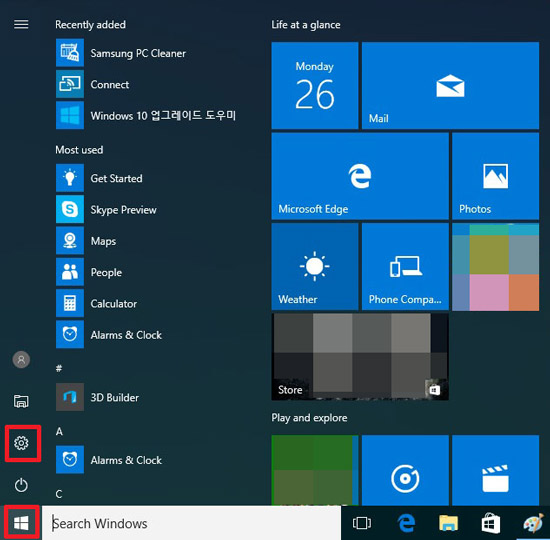
Task: Open Windows 10 업그레이드 도우미
Action: point(146,115)
